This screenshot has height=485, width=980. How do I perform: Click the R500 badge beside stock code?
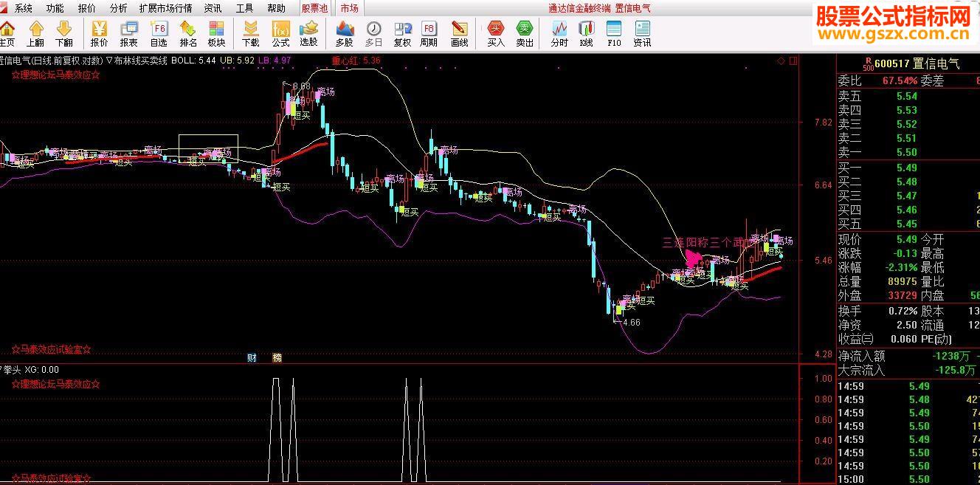click(869, 63)
